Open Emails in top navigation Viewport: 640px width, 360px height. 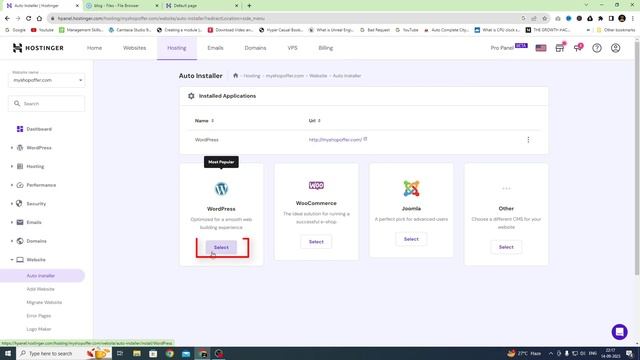coord(215,48)
